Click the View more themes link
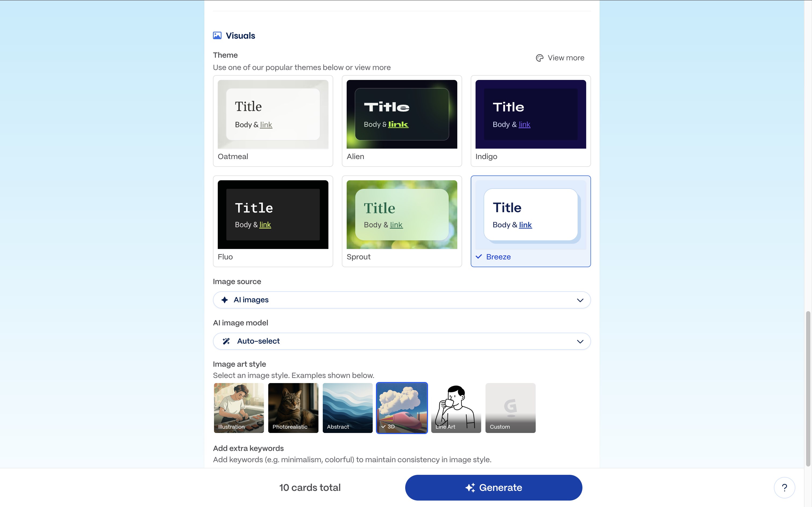 (566, 58)
